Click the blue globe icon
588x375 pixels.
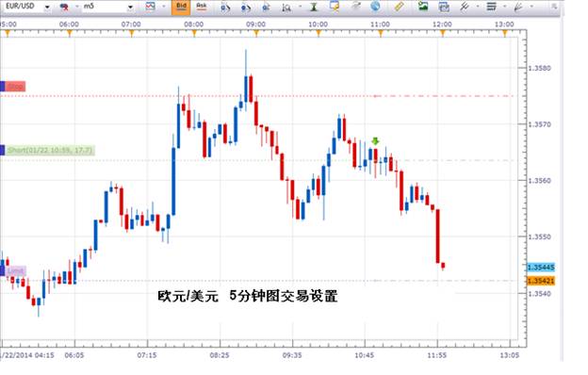(375, 7)
